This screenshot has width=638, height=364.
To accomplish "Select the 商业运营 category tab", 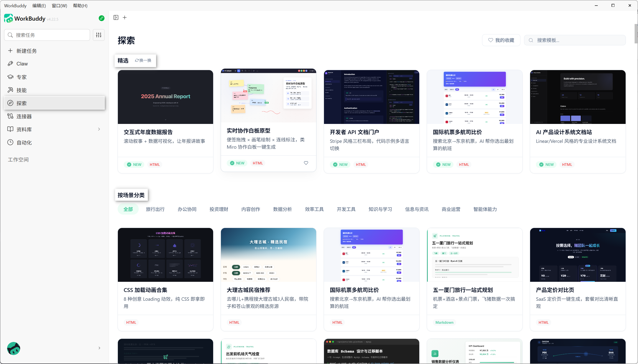I will pyautogui.click(x=451, y=209).
